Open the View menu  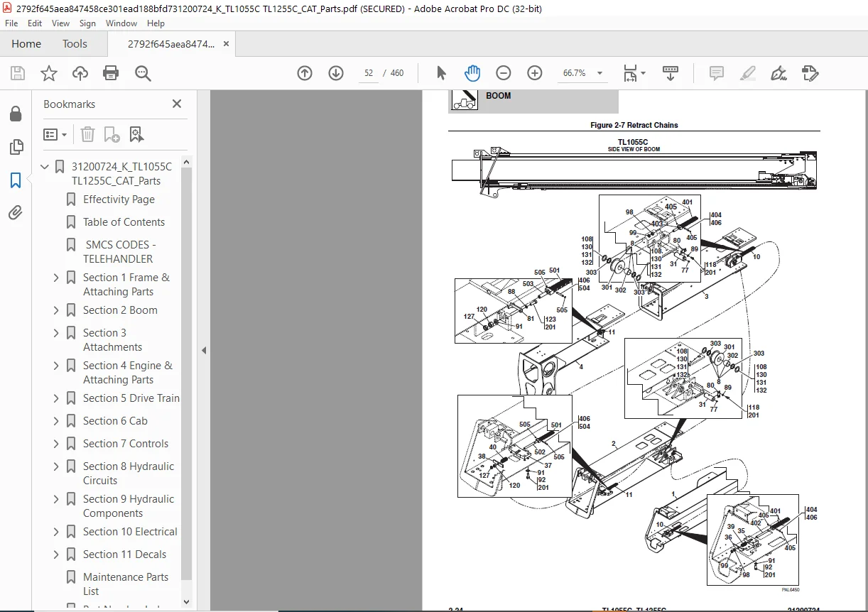[61, 23]
